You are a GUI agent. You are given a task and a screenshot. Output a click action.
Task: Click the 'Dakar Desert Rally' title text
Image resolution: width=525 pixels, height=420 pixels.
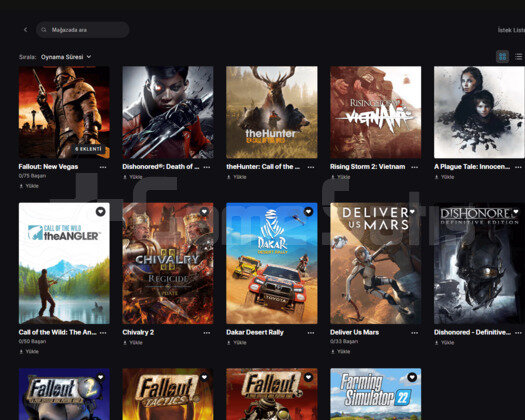[255, 333]
